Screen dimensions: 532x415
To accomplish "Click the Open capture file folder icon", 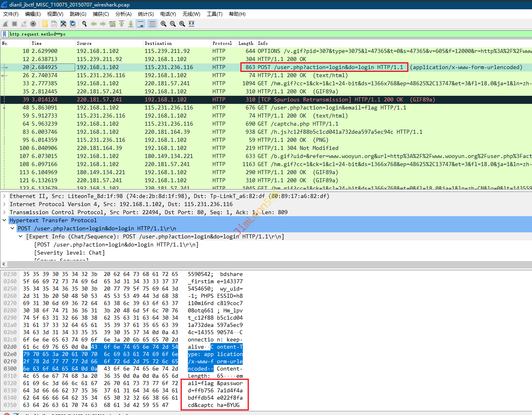I will point(45,24).
